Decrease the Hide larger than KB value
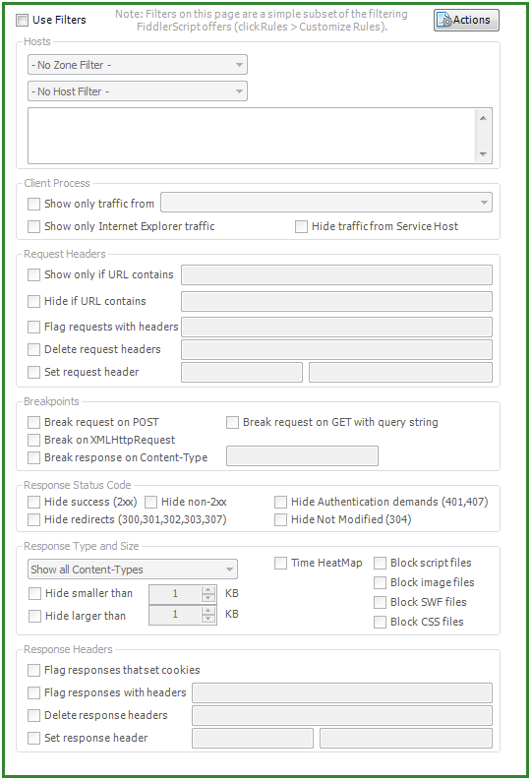The width and height of the screenshot is (532, 780). (208, 619)
